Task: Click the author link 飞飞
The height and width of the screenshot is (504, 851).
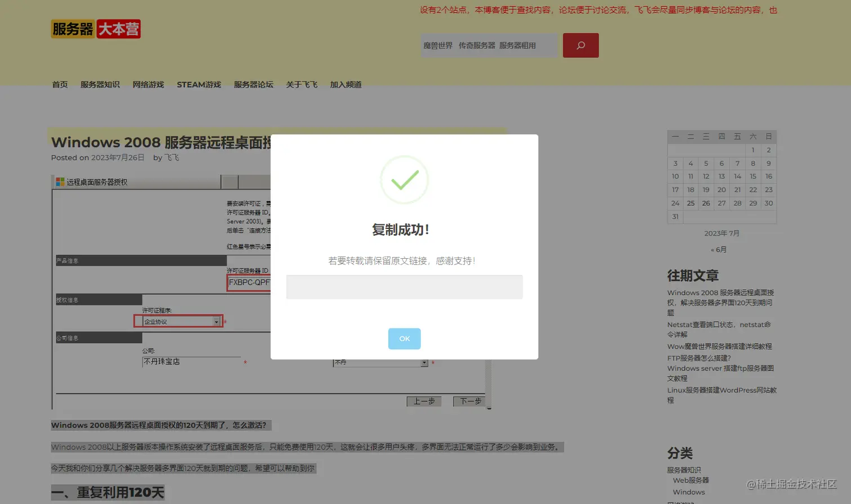Action: coord(172,157)
